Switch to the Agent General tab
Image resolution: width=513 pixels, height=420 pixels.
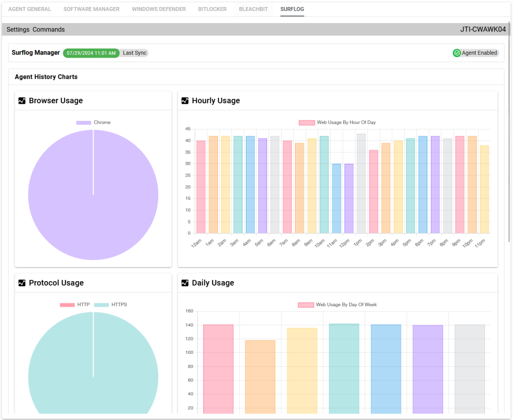click(x=30, y=9)
